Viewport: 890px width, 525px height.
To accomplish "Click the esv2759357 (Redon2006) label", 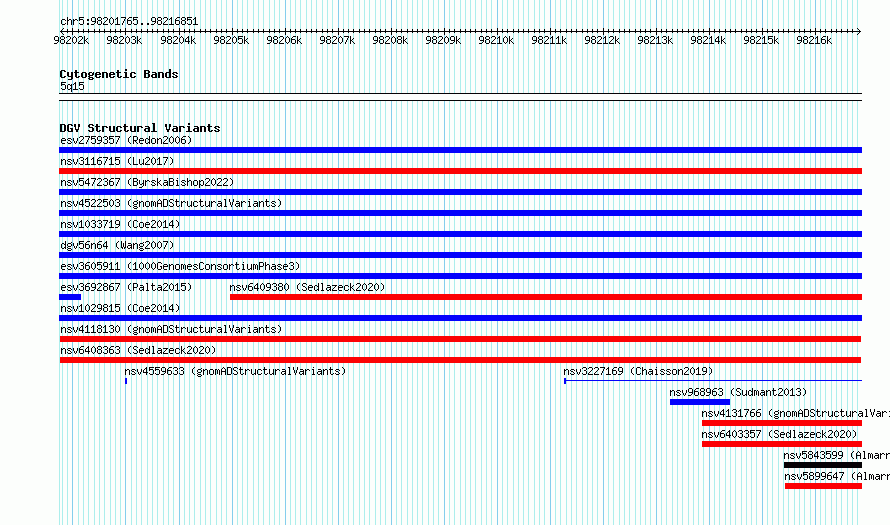I will [x=126, y=140].
